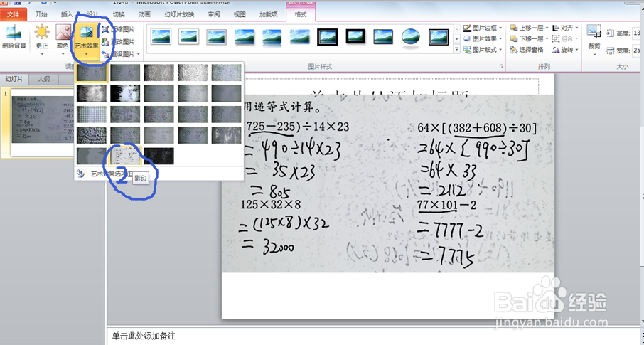The width and height of the screenshot is (644, 345).
Task: Switch to the Add-ins (加载项) tab
Action: 268,14
